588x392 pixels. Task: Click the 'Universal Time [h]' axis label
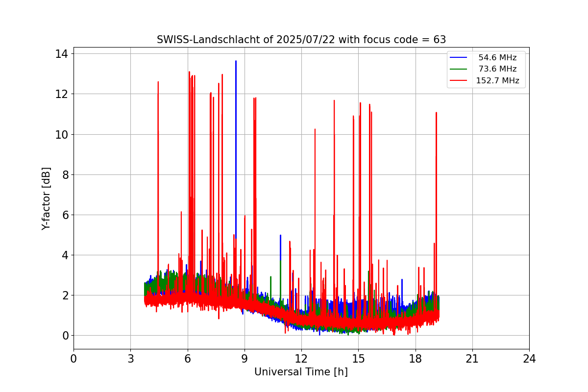click(x=301, y=372)
